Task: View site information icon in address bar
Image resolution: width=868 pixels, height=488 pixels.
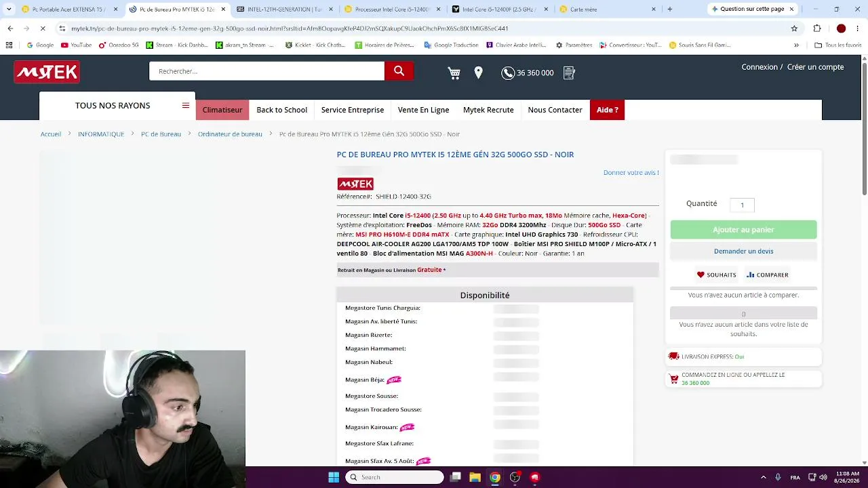Action: pos(62,28)
